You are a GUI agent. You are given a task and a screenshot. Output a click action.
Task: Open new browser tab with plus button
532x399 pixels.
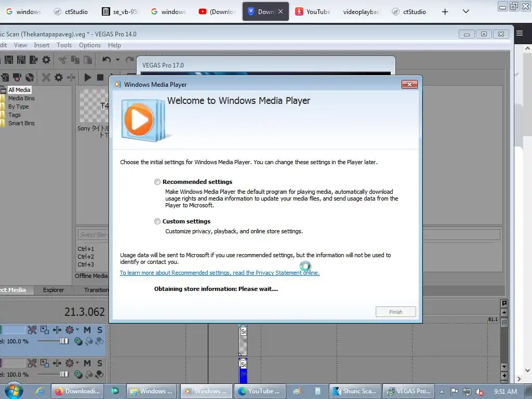pyautogui.click(x=445, y=12)
